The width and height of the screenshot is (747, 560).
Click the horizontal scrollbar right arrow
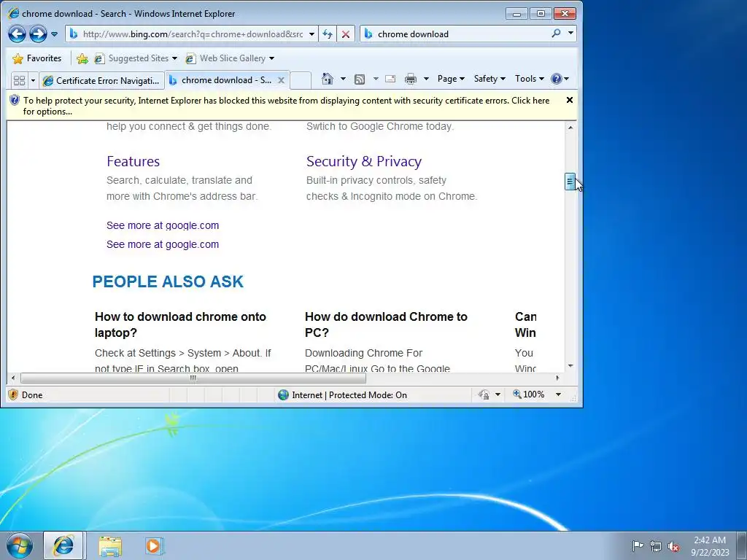pos(557,378)
